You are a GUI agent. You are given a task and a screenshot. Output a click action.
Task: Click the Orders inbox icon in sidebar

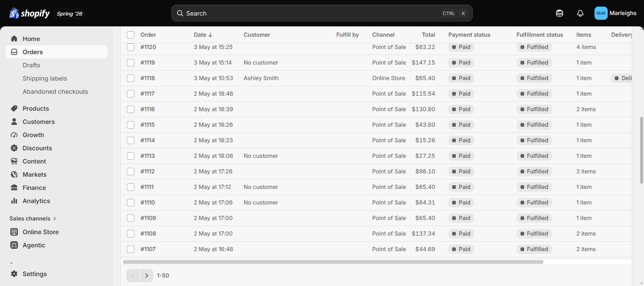point(14,52)
